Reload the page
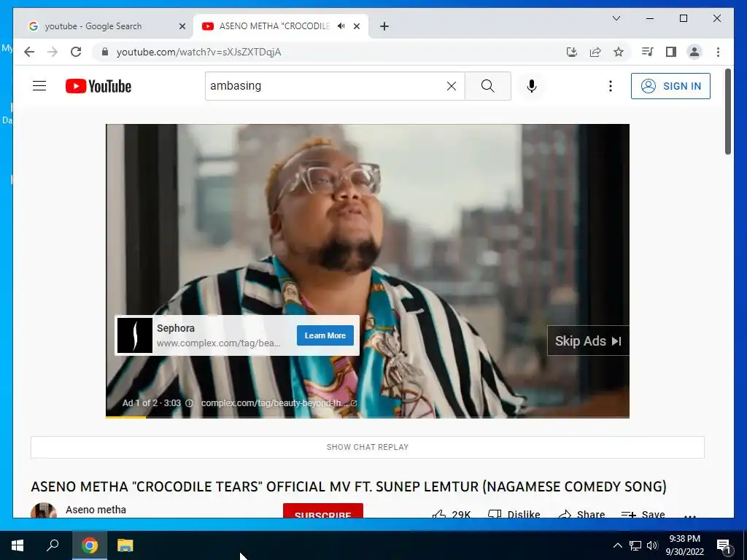 (76, 52)
